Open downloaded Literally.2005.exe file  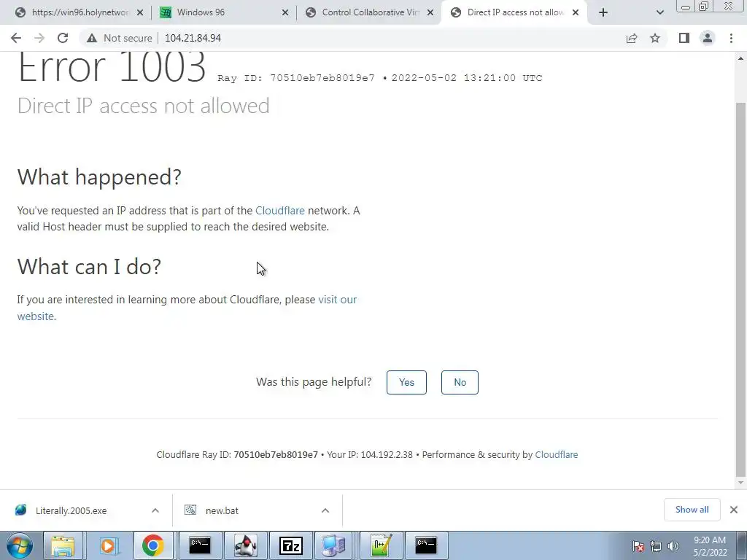[x=71, y=510]
